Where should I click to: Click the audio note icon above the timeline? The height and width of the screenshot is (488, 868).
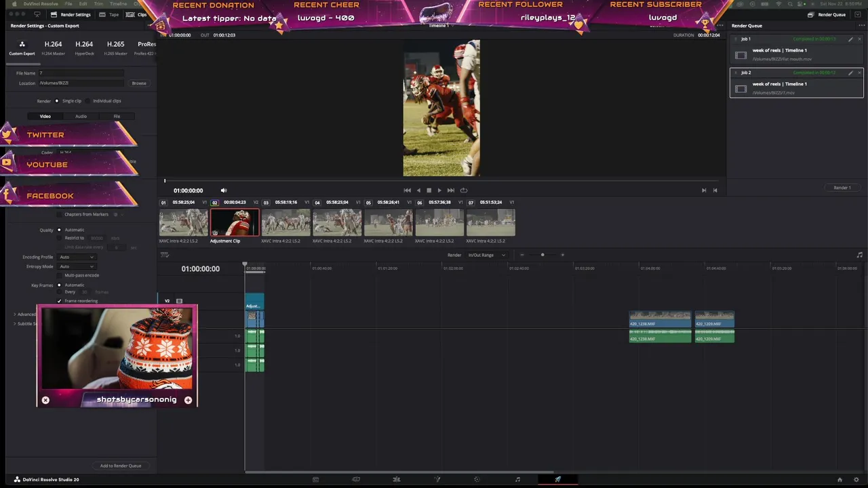pyautogui.click(x=860, y=255)
